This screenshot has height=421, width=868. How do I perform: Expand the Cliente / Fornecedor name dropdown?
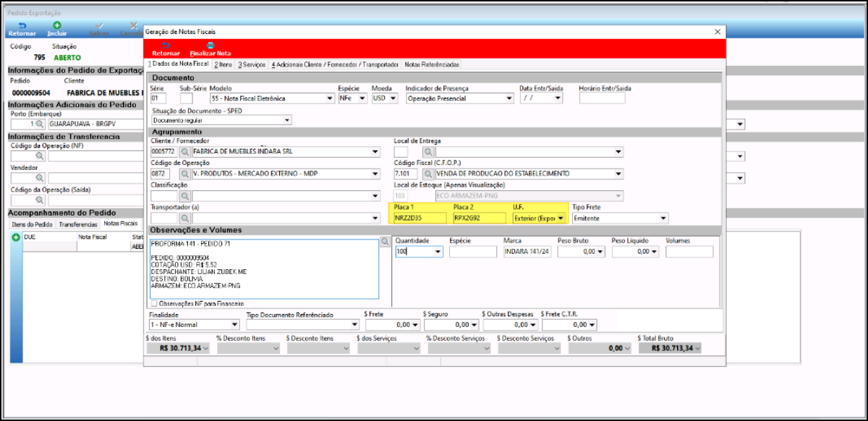click(x=375, y=152)
